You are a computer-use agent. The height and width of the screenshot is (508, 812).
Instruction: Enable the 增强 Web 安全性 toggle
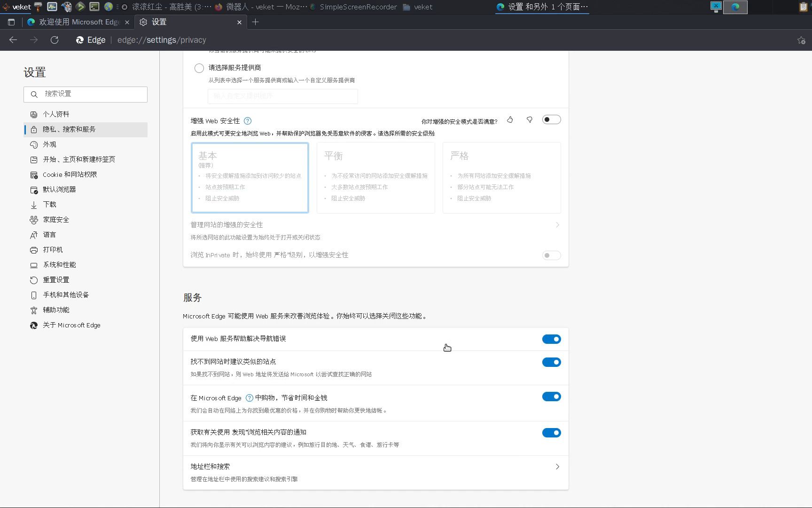click(x=551, y=119)
